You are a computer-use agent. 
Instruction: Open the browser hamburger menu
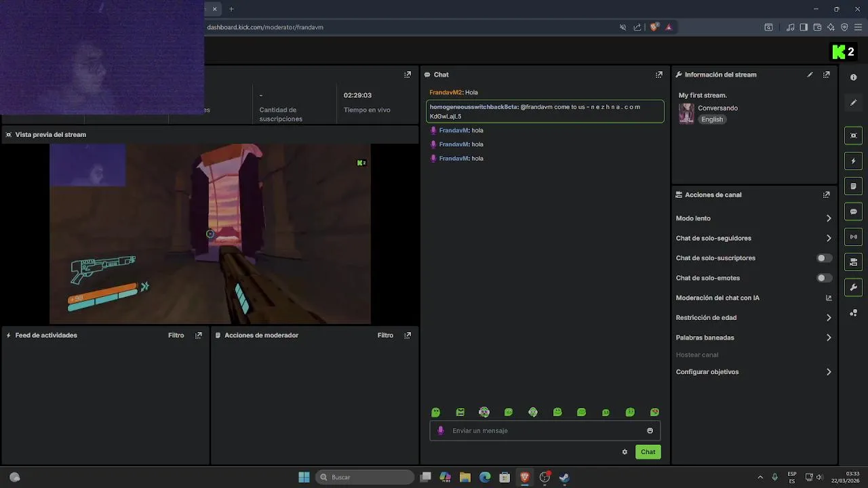858,27
